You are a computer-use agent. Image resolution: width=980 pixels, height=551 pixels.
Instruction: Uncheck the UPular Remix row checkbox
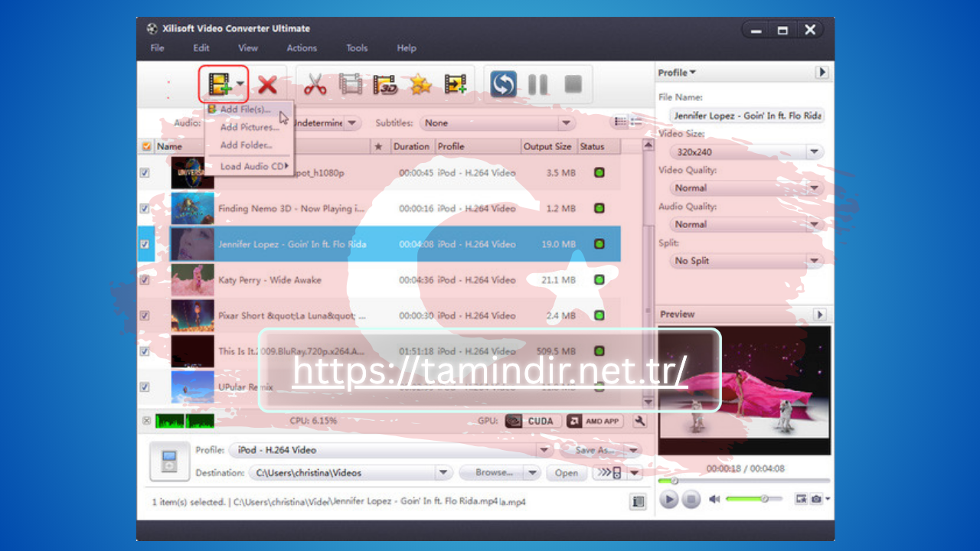[145, 387]
